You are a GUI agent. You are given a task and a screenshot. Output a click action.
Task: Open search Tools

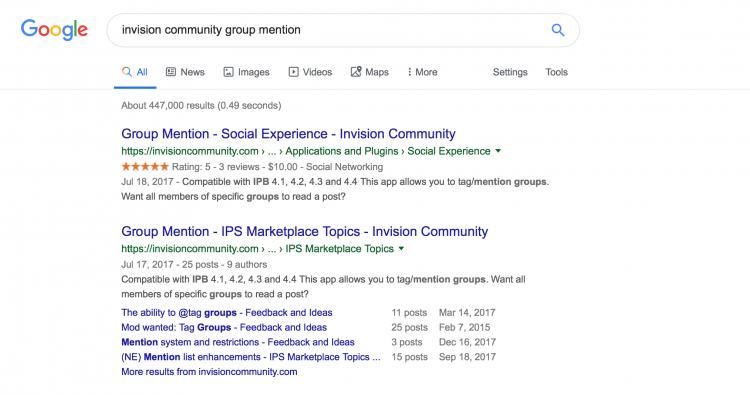pos(556,72)
